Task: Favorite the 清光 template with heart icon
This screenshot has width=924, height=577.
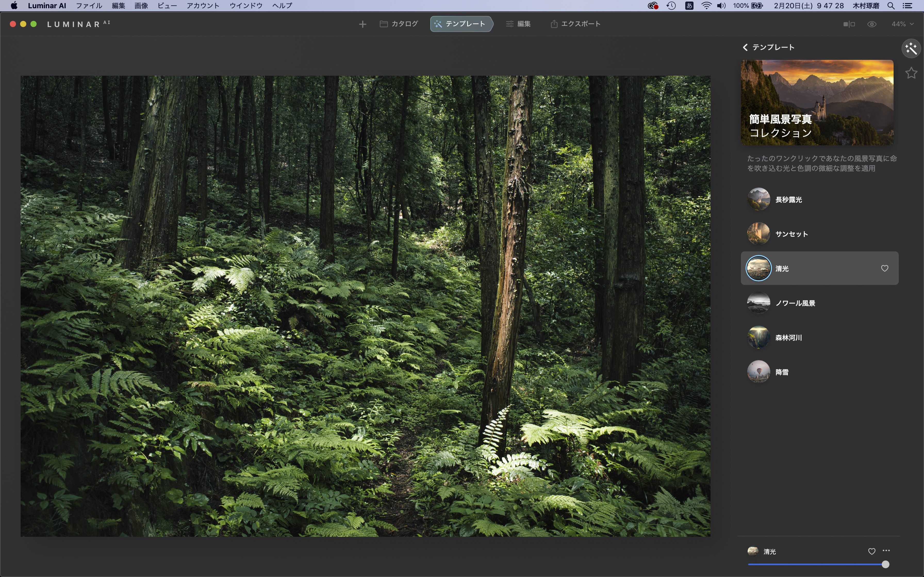Action: pyautogui.click(x=884, y=268)
